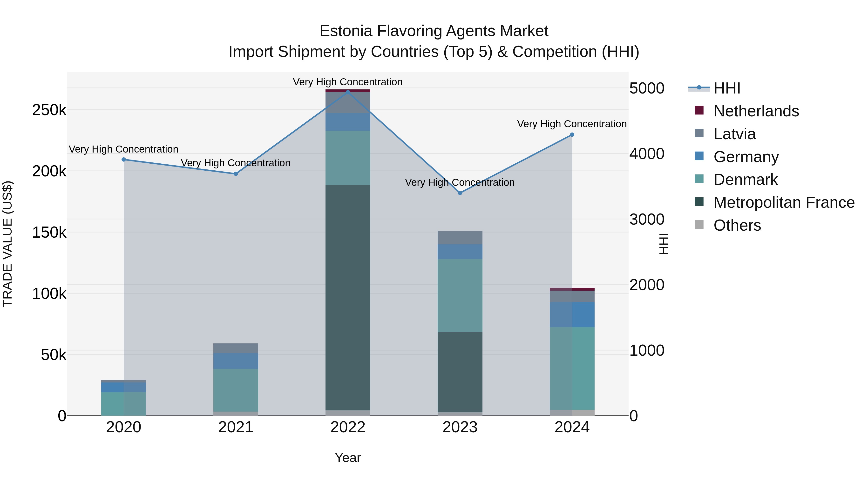Screen dimensions: 868x488
Task: Click the 4000 HHI axis tick label
Action: 647,154
